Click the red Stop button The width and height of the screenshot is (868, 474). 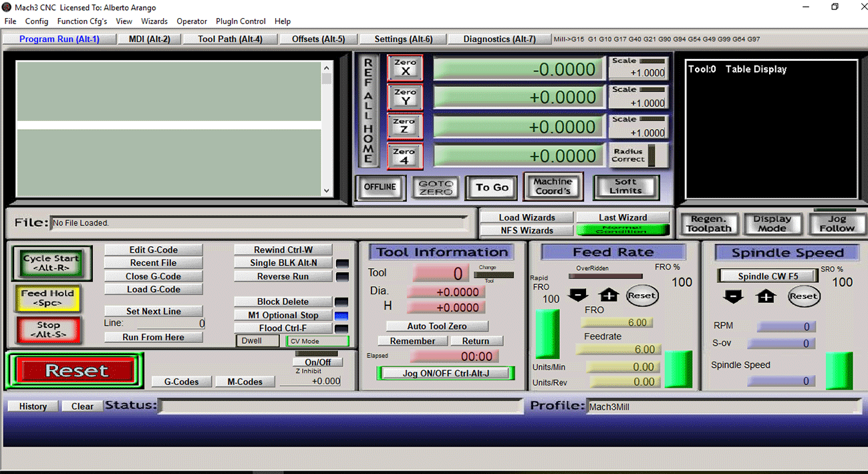(x=48, y=330)
